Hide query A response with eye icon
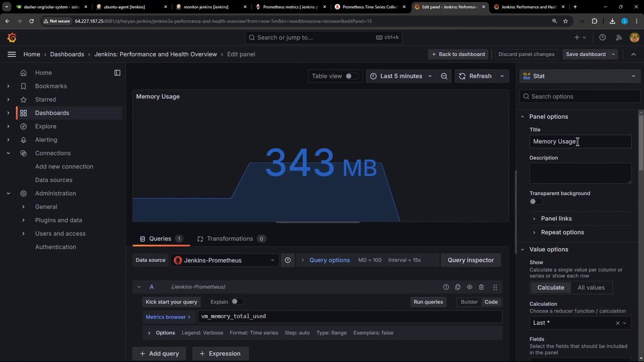The height and width of the screenshot is (362, 644). [469, 287]
